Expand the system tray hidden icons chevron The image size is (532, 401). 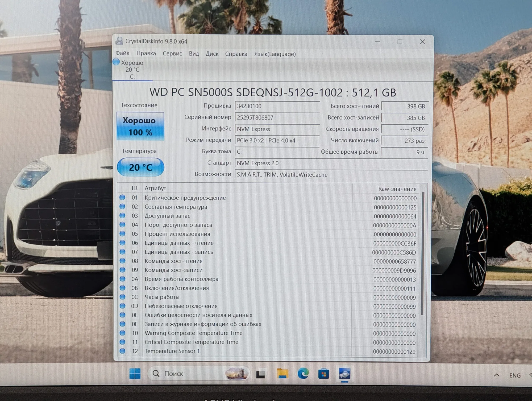(496, 375)
